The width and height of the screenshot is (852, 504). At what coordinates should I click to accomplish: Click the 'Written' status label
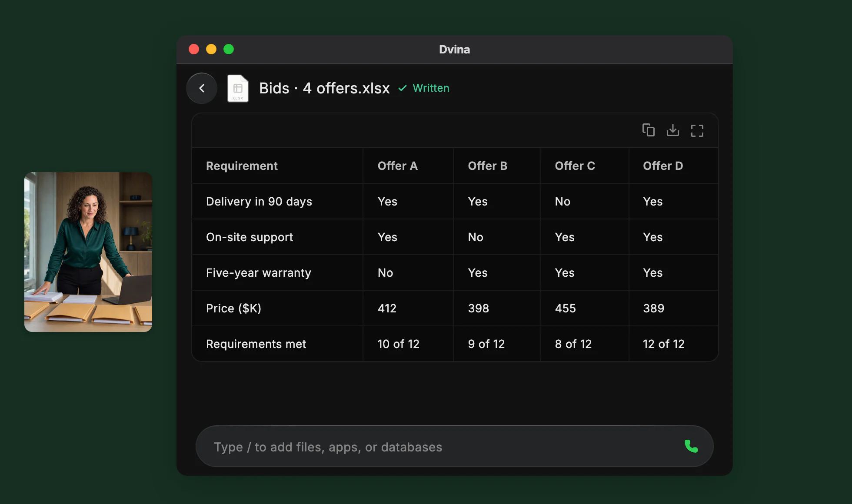pos(431,88)
